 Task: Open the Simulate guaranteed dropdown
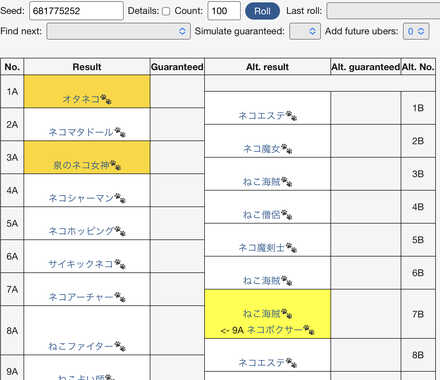pos(305,31)
